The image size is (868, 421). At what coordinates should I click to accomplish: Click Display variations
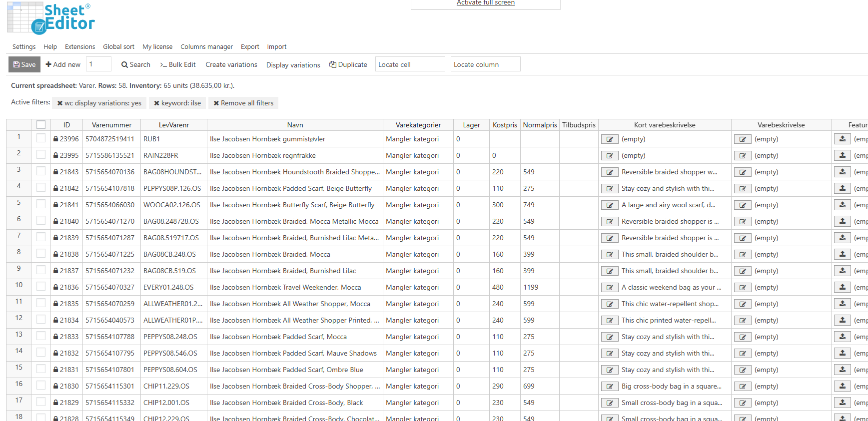(x=293, y=65)
